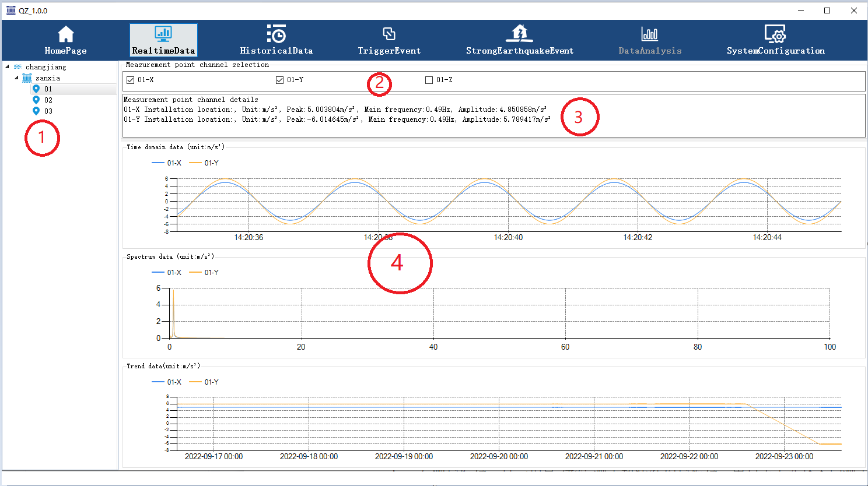Click the '100' spectrum axis label
The height and width of the screenshot is (486, 868).
click(829, 347)
